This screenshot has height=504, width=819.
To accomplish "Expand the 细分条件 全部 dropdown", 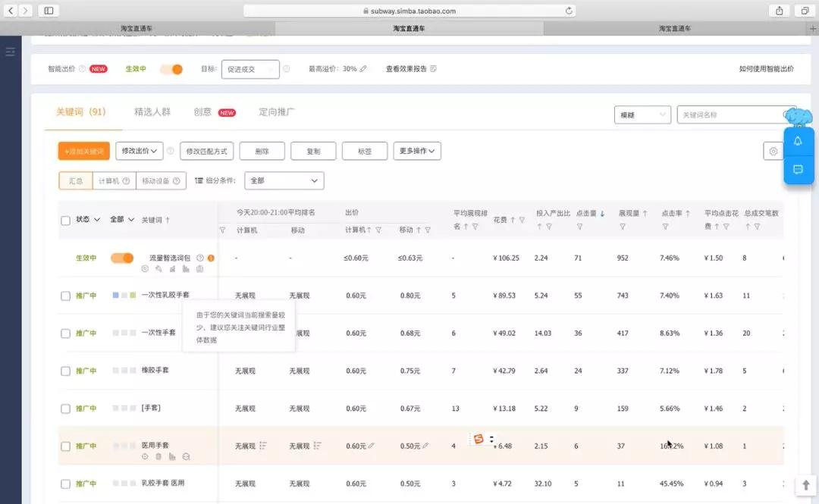I will (284, 180).
